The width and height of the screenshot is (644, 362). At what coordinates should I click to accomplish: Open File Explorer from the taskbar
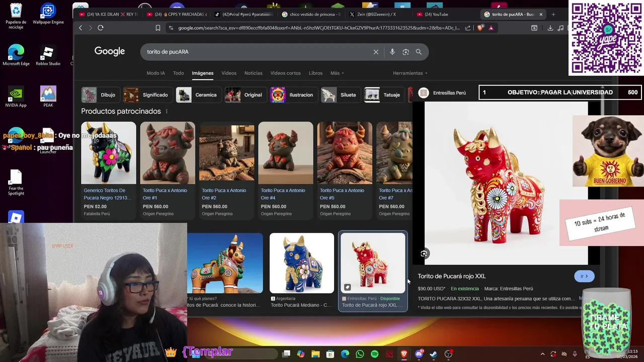pos(315,354)
